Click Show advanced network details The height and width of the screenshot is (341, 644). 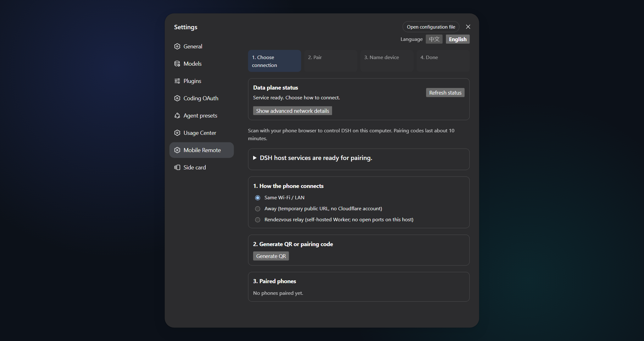pos(292,111)
